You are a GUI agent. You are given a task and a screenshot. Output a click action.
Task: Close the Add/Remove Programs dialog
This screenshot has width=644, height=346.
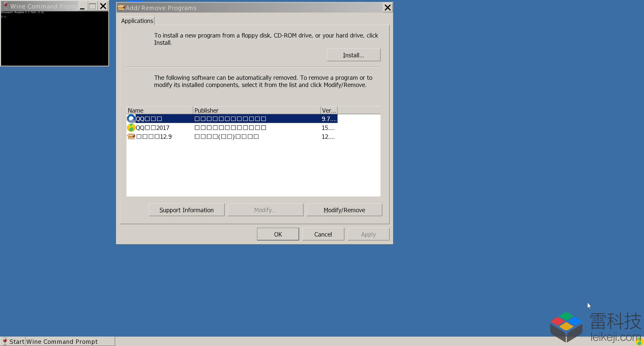tap(388, 8)
